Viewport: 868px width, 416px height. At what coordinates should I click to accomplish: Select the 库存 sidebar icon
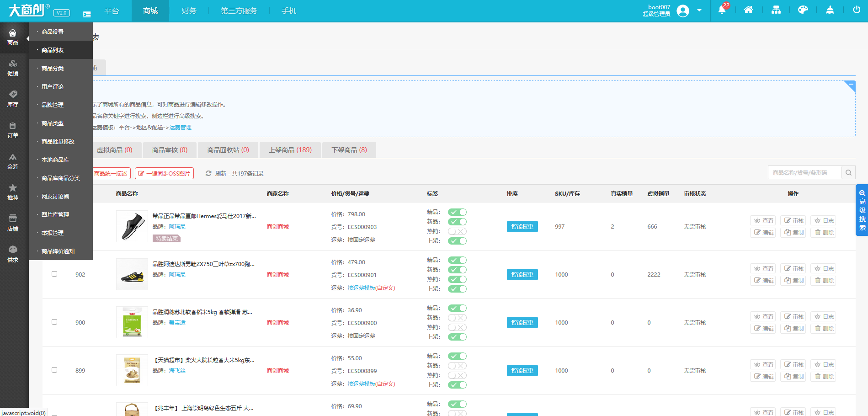pyautogui.click(x=13, y=98)
